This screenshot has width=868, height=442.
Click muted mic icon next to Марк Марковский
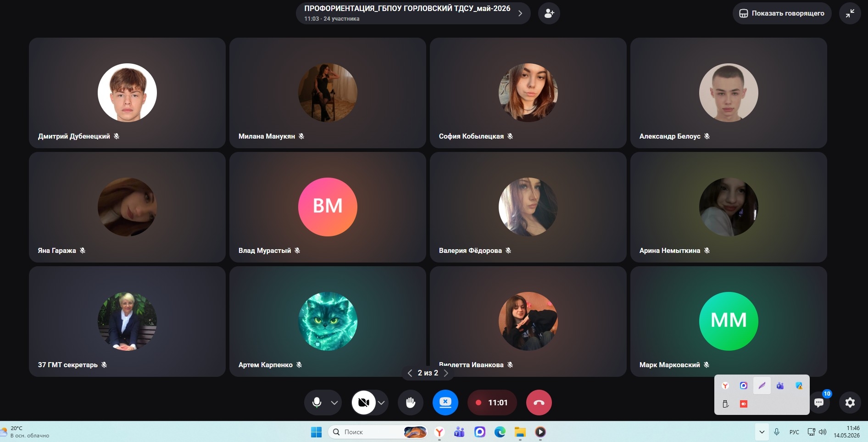click(x=707, y=365)
